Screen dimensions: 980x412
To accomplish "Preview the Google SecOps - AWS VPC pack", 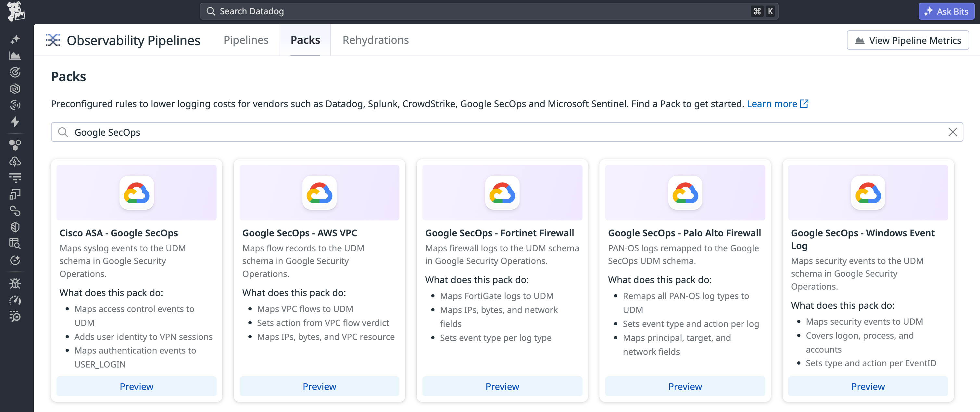I will pos(320,386).
